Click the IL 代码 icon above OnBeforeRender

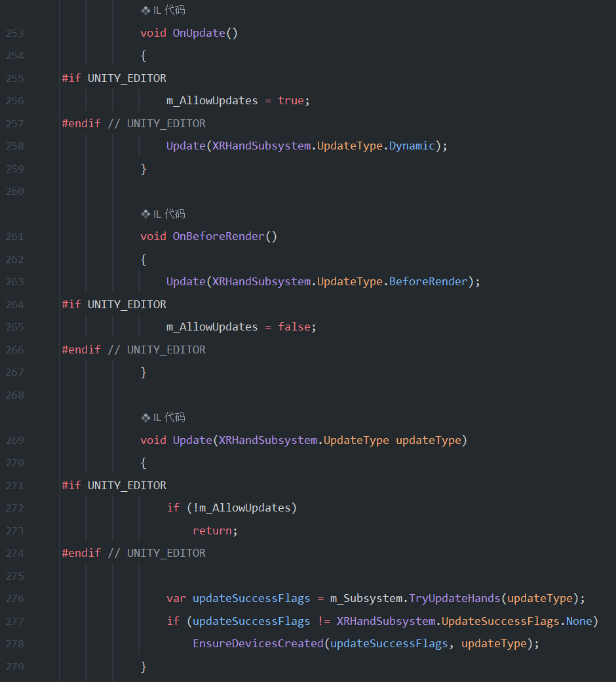click(145, 214)
